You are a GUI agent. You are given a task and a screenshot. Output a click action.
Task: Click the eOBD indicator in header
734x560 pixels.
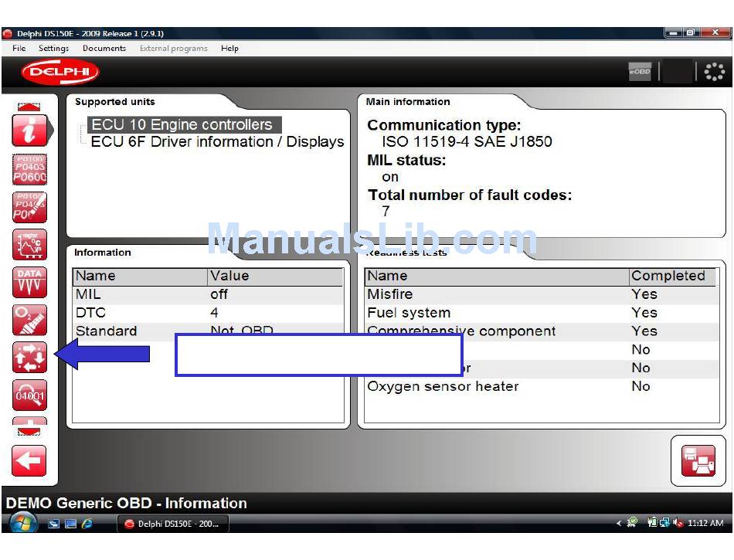[640, 72]
